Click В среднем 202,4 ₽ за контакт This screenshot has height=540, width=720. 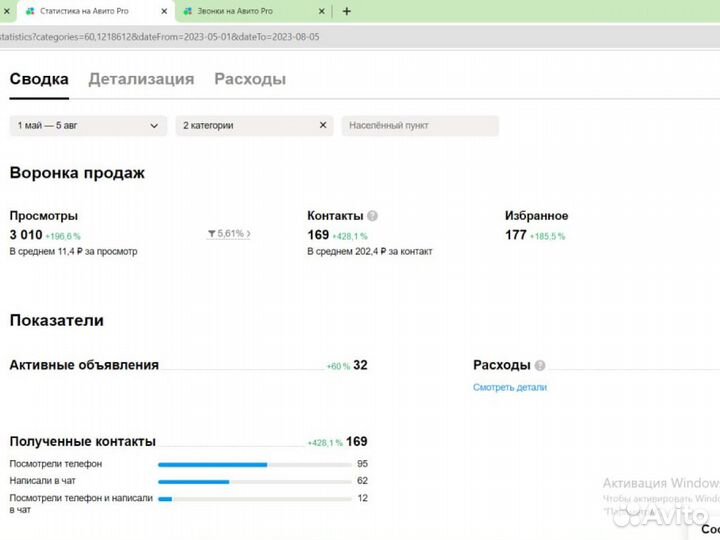tap(370, 251)
